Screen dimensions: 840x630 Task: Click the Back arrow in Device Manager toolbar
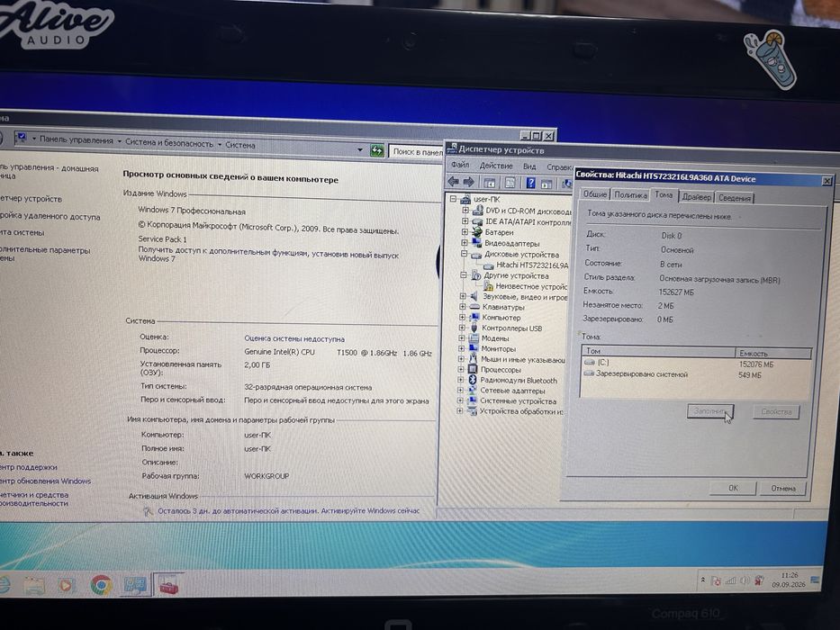pos(453,182)
